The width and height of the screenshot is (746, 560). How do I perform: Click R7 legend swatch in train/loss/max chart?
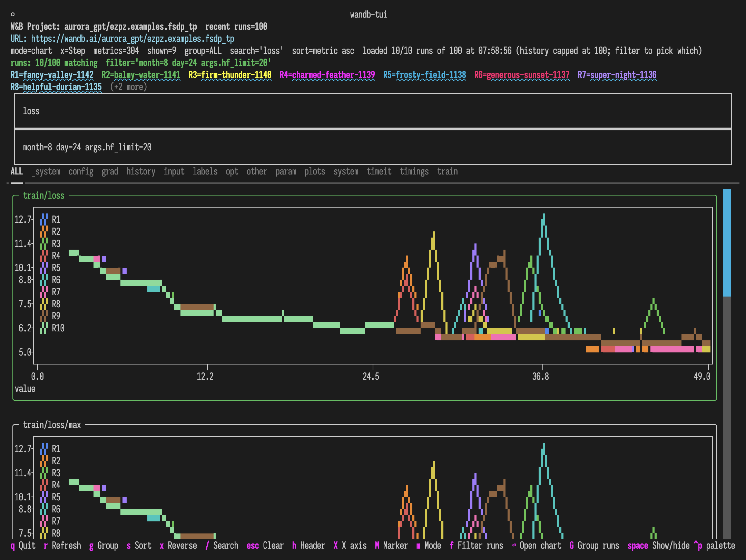[44, 521]
